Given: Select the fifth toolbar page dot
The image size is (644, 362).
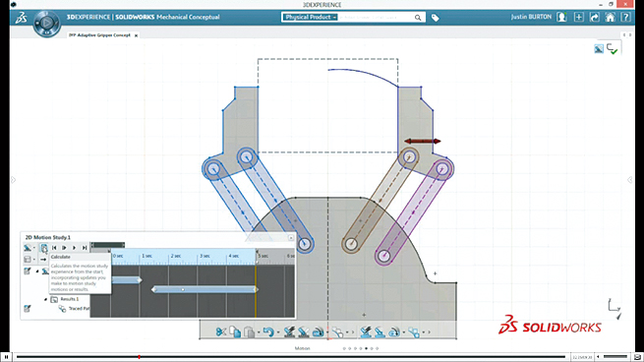Looking at the screenshot, I should click(x=367, y=348).
